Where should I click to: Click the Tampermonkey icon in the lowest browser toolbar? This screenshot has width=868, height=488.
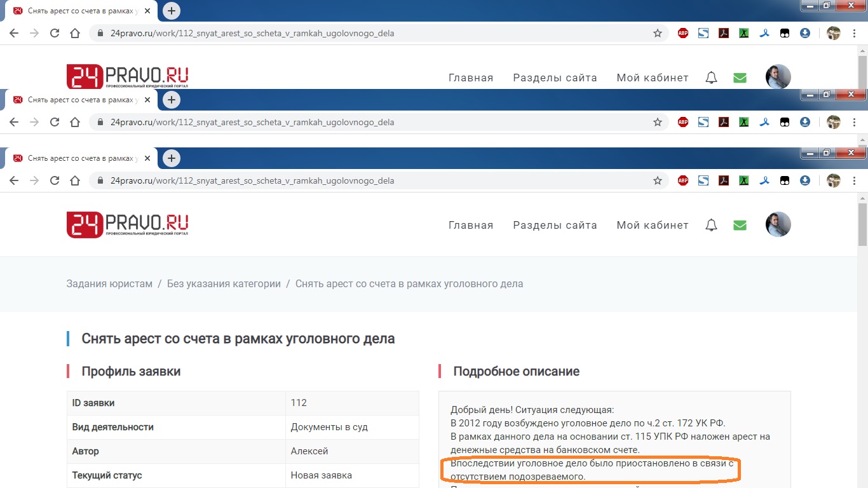[x=785, y=180]
